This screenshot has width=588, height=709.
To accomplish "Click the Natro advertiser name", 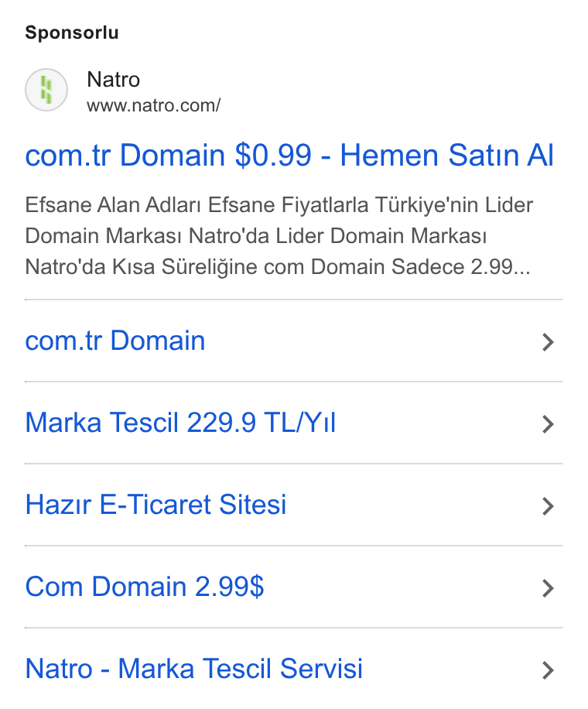I will pyautogui.click(x=114, y=80).
